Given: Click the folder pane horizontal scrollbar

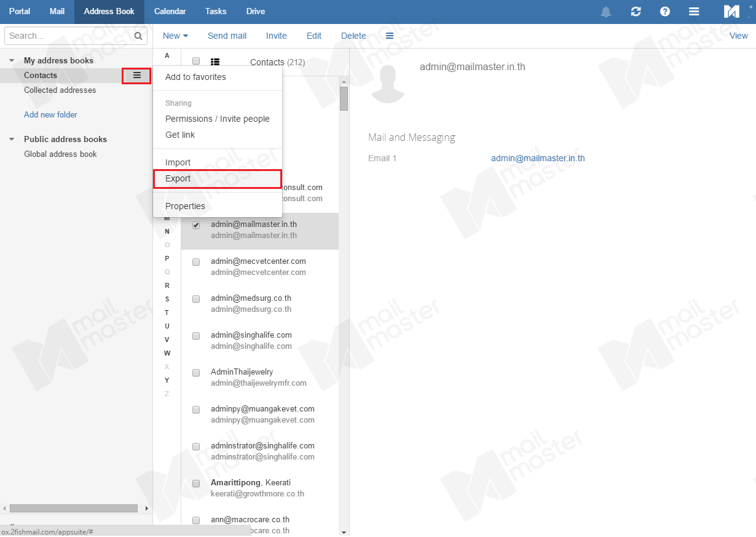Looking at the screenshot, I should point(74,508).
